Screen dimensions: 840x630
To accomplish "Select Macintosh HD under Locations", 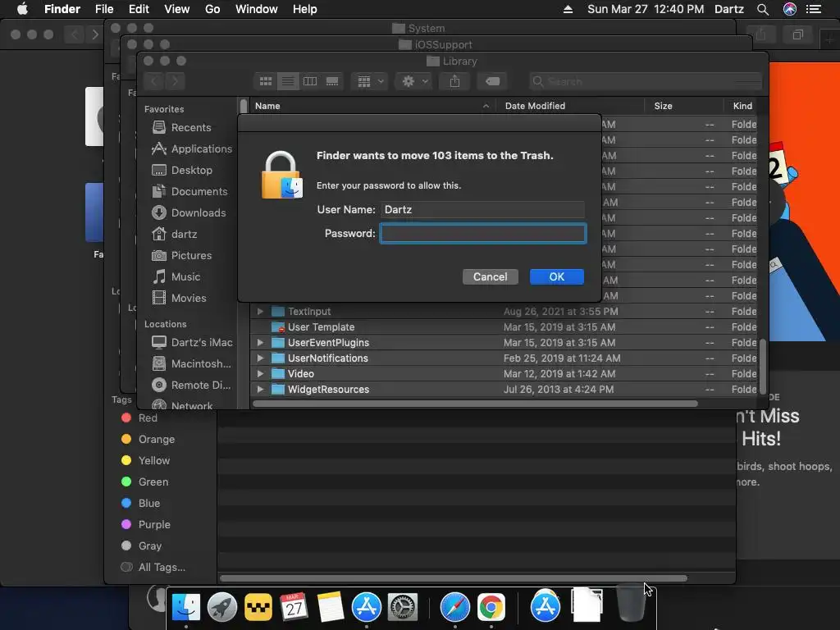I will (x=191, y=363).
